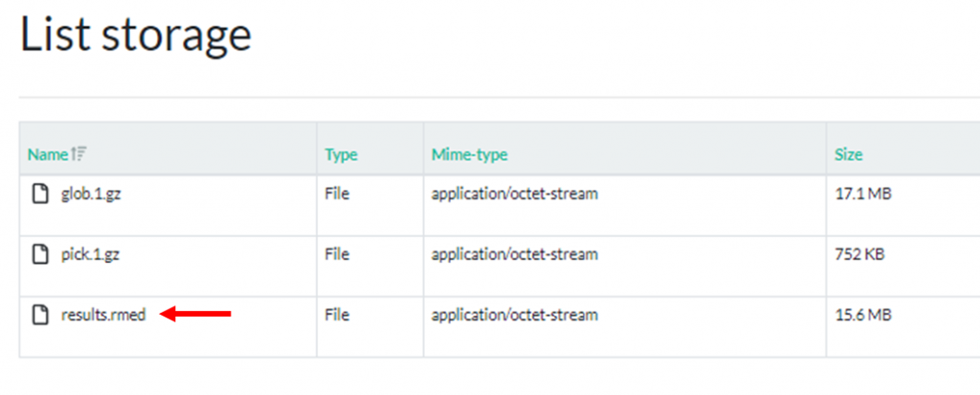Open the results.rmed file
This screenshot has width=980, height=395.
(x=103, y=316)
